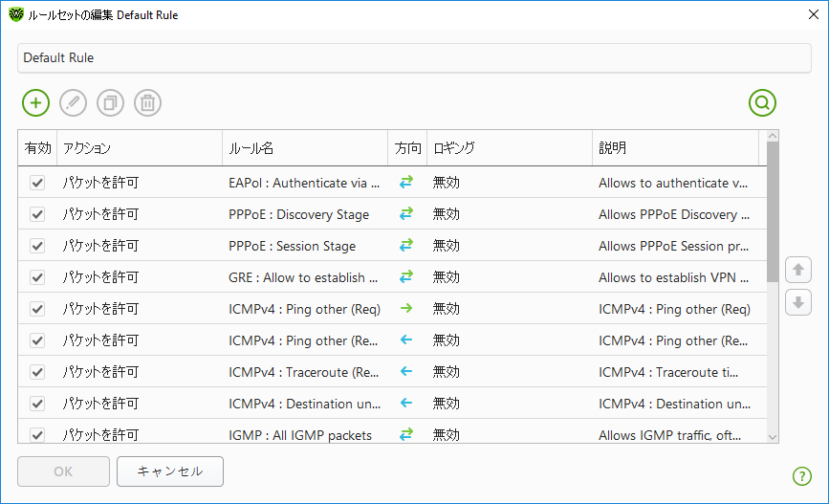Screen dimensions: 829x504
Task: Sort by the ルール名 column header
Action: point(304,148)
